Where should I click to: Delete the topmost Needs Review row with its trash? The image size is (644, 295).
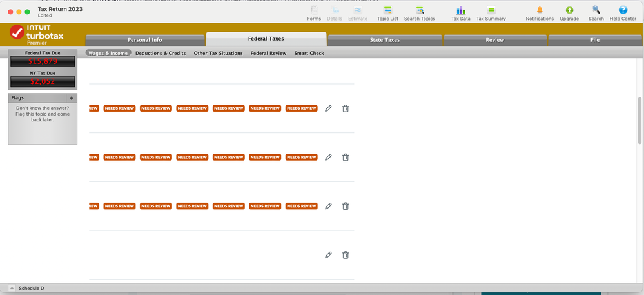(346, 108)
